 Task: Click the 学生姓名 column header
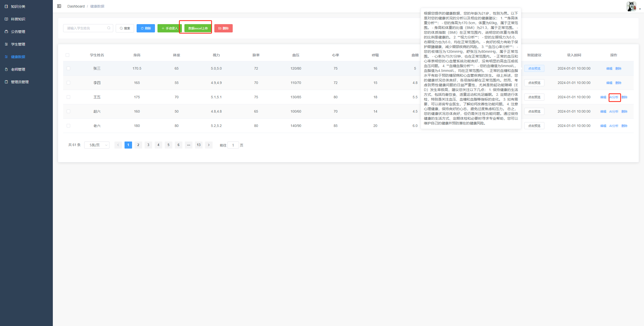click(97, 55)
